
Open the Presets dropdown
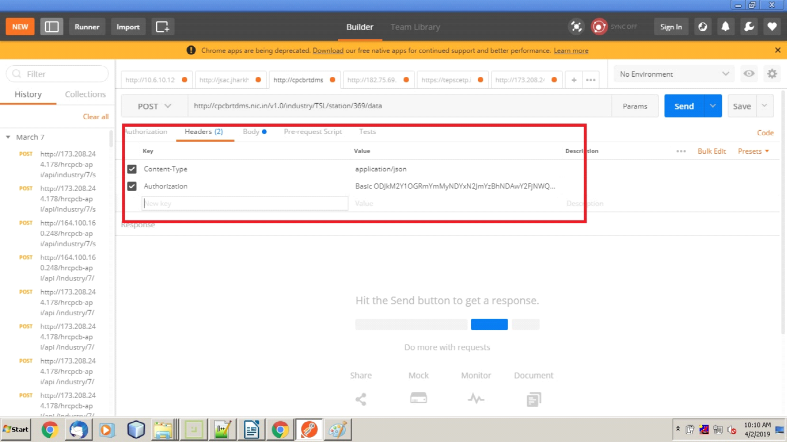(753, 151)
